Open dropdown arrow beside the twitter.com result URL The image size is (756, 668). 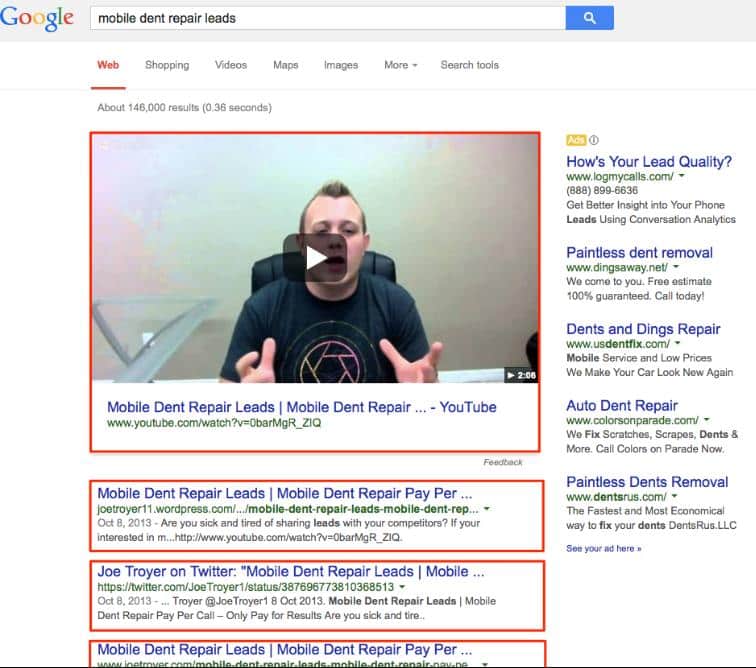(402, 587)
